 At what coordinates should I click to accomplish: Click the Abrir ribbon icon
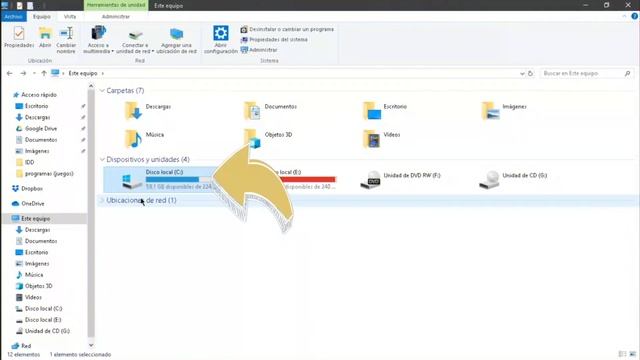(x=45, y=38)
